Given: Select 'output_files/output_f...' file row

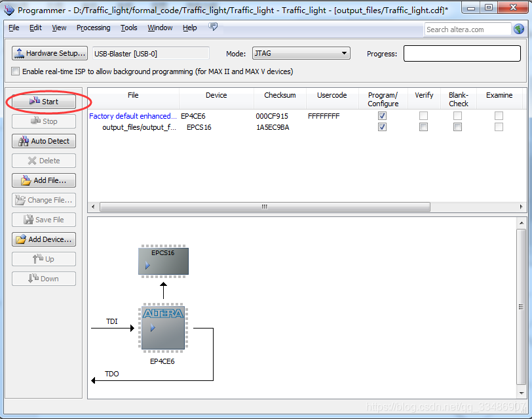Looking at the screenshot, I should pos(139,127).
